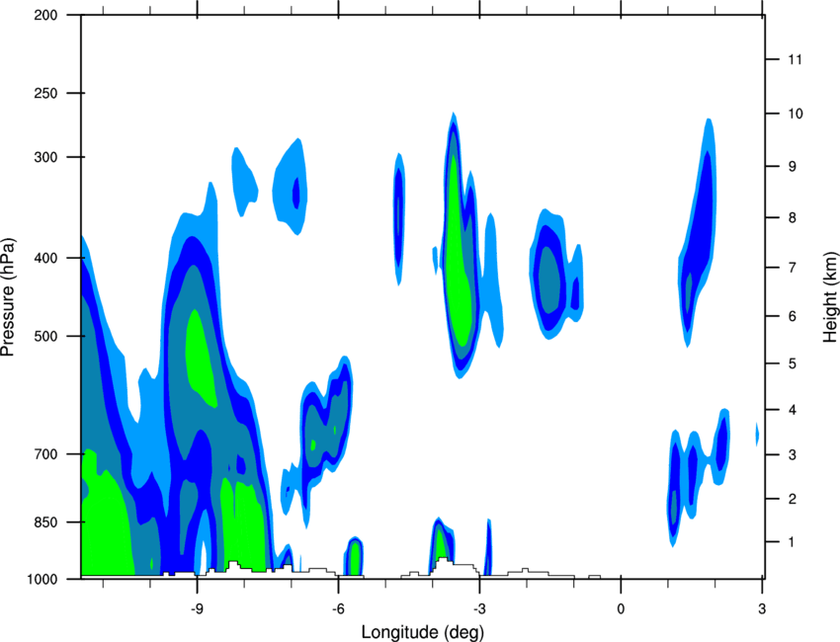This screenshot has width=840, height=642.
Task: Select the 1000 pressure tick label
Action: point(42,580)
